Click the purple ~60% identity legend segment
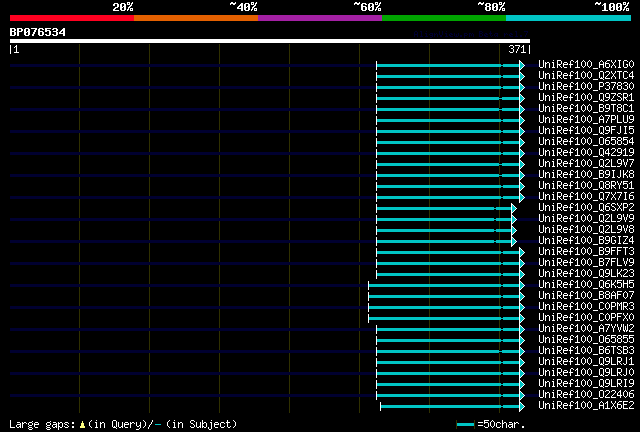 click(320, 18)
